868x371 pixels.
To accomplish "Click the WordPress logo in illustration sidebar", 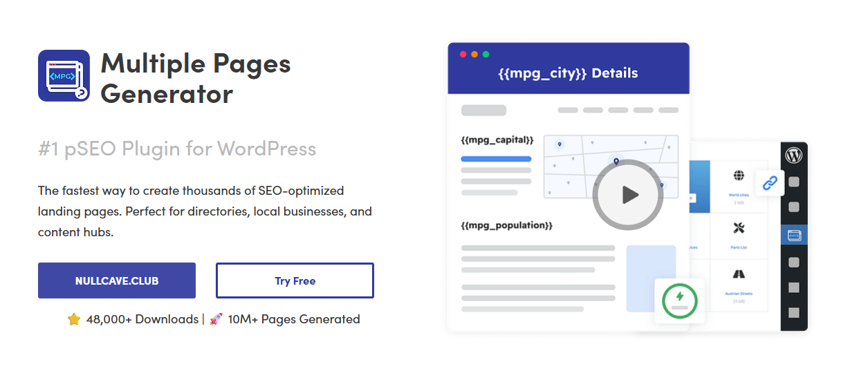I will (x=794, y=155).
